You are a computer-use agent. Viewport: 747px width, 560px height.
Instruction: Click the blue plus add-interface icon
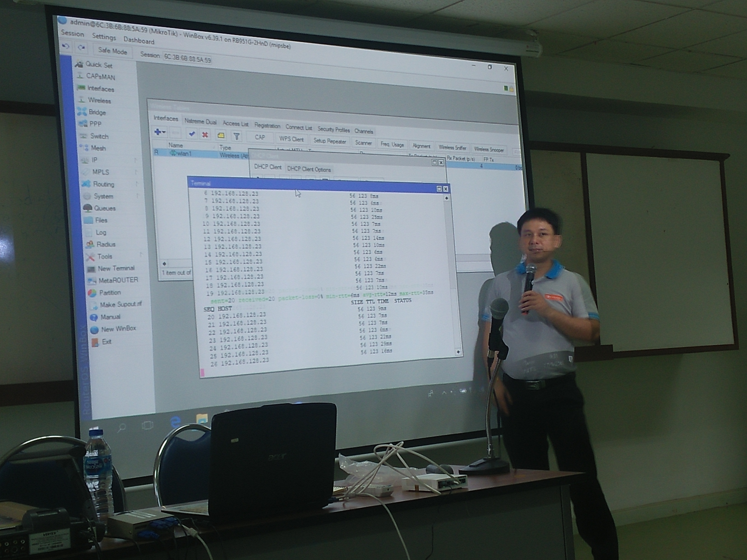click(x=158, y=132)
